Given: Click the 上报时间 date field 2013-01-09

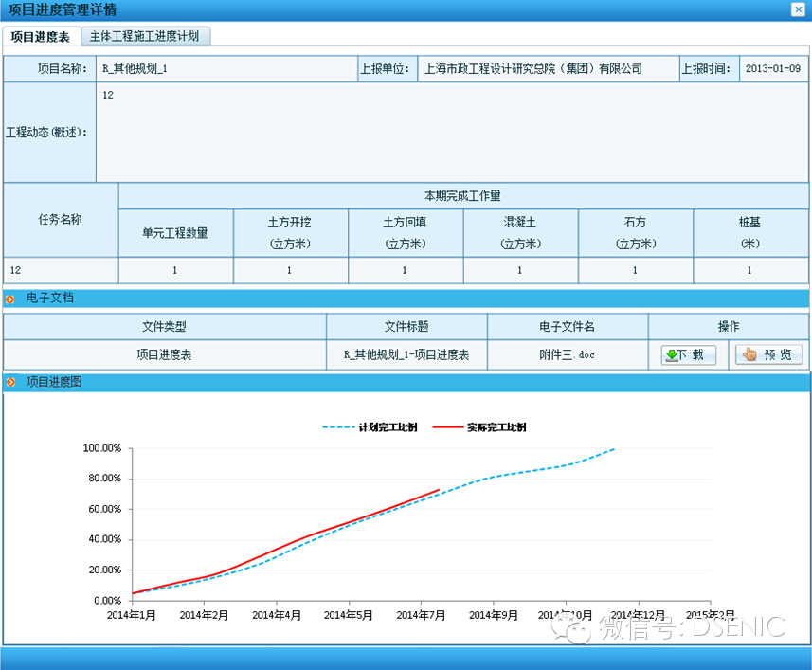Looking at the screenshot, I should tap(772, 69).
